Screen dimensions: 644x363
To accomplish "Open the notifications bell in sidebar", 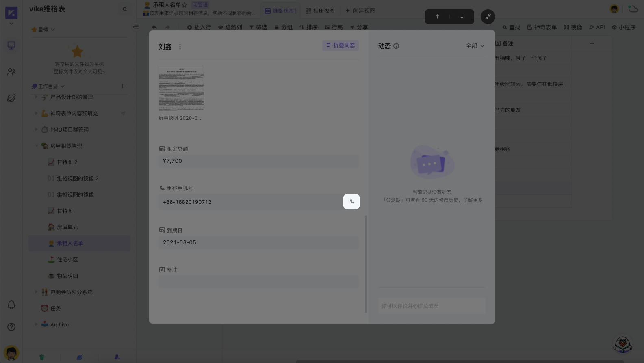I will 11,305.
